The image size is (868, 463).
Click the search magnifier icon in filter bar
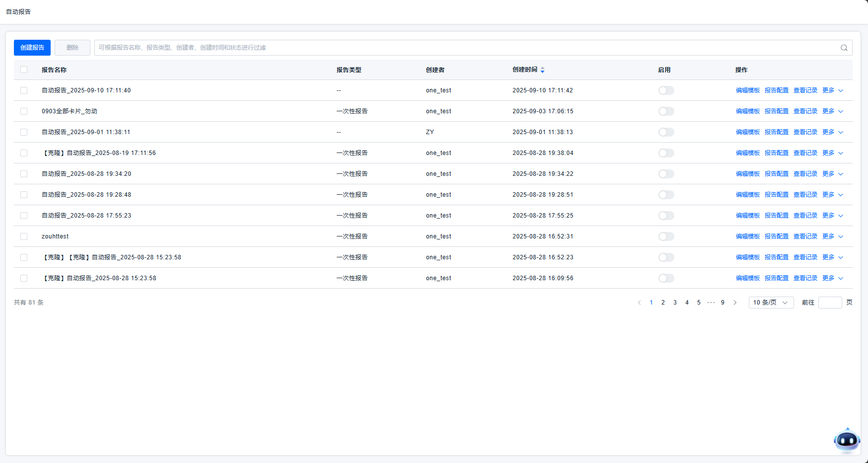[844, 48]
